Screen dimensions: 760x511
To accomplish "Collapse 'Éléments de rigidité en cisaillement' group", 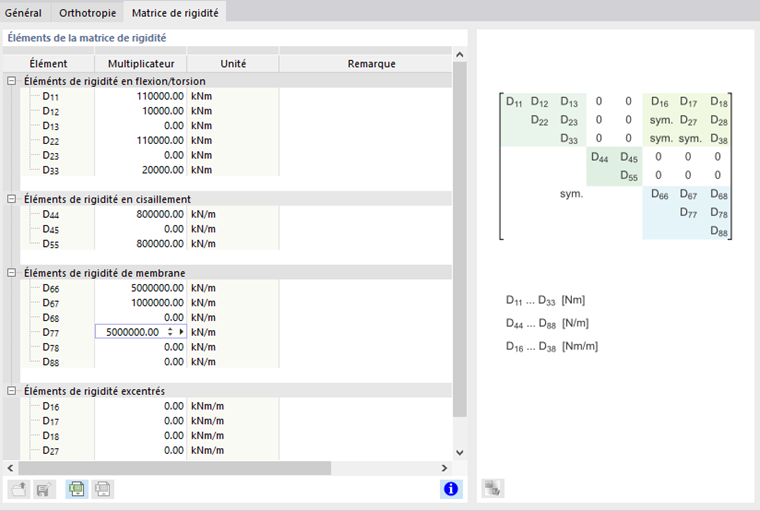I will pyautogui.click(x=12, y=199).
